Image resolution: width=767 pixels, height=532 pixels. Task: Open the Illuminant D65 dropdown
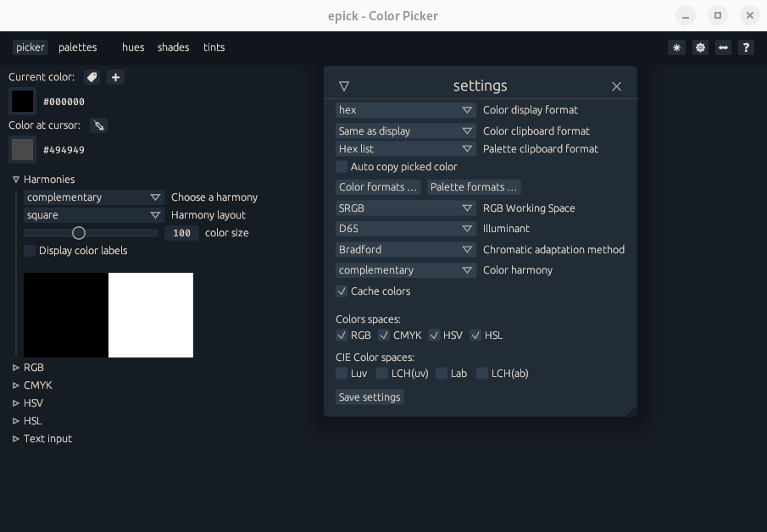[x=405, y=229]
